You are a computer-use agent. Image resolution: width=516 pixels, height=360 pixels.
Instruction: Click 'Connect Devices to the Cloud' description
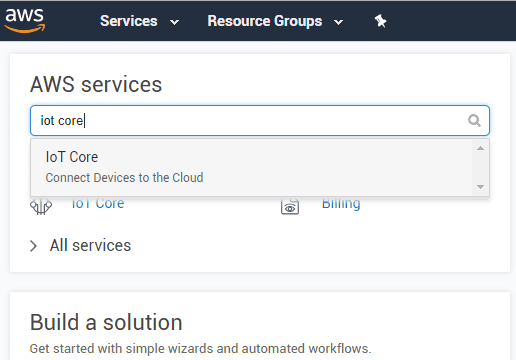[124, 178]
